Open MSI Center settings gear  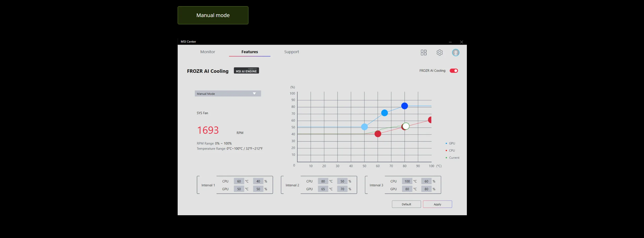click(x=439, y=53)
